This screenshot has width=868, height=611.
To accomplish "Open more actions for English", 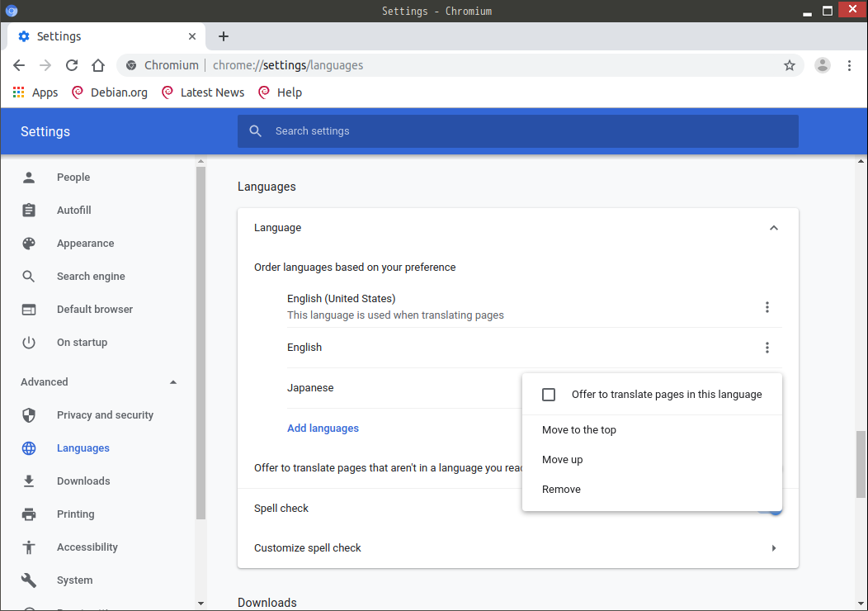I will (x=767, y=348).
